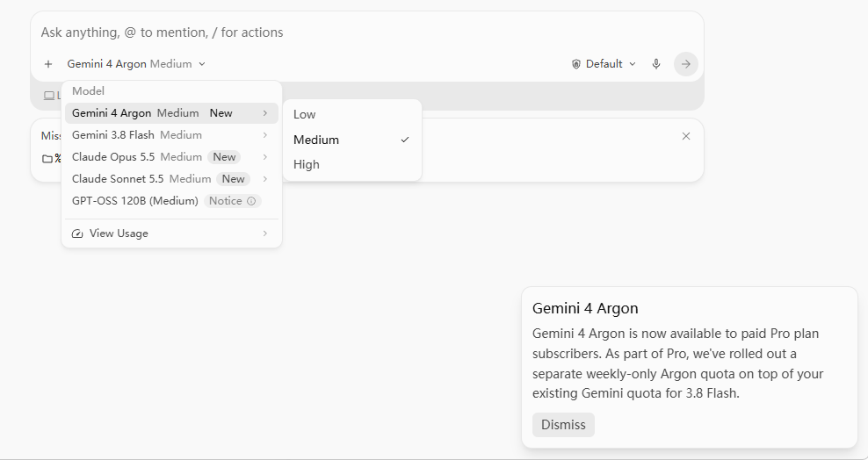
Task: Expand Gemini 3.8 Flash submenu chevron
Action: click(x=265, y=135)
